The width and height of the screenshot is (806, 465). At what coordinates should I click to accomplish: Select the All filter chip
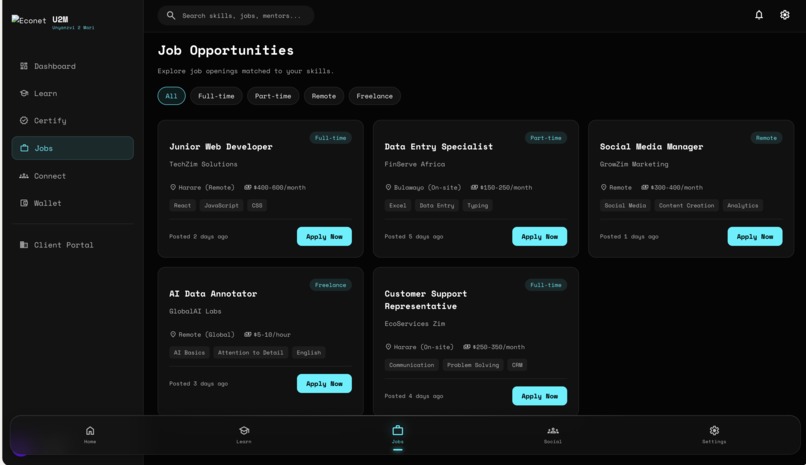[171, 96]
